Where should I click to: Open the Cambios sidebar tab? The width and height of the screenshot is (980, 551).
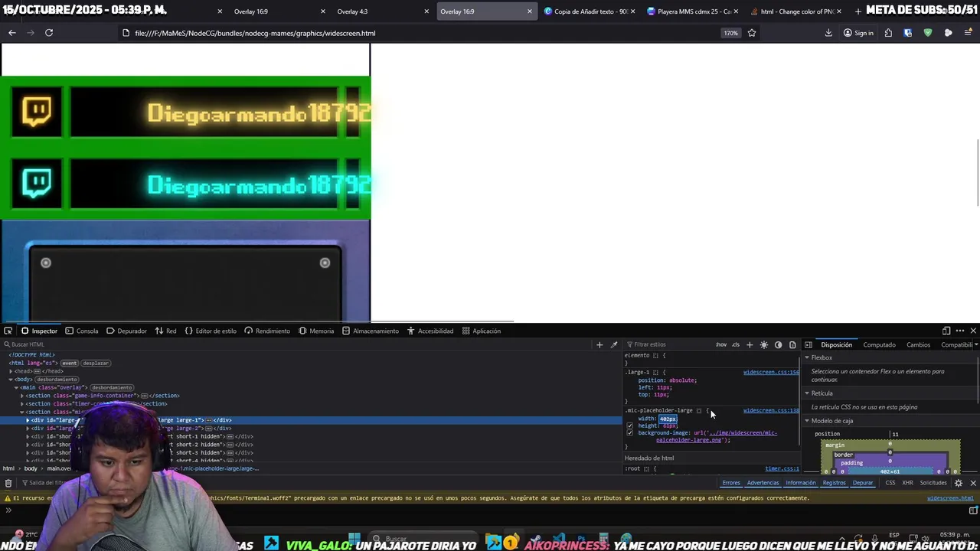click(918, 344)
